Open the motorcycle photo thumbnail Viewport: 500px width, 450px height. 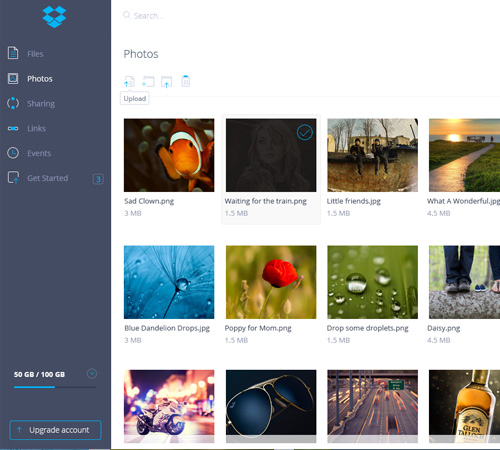click(x=169, y=406)
